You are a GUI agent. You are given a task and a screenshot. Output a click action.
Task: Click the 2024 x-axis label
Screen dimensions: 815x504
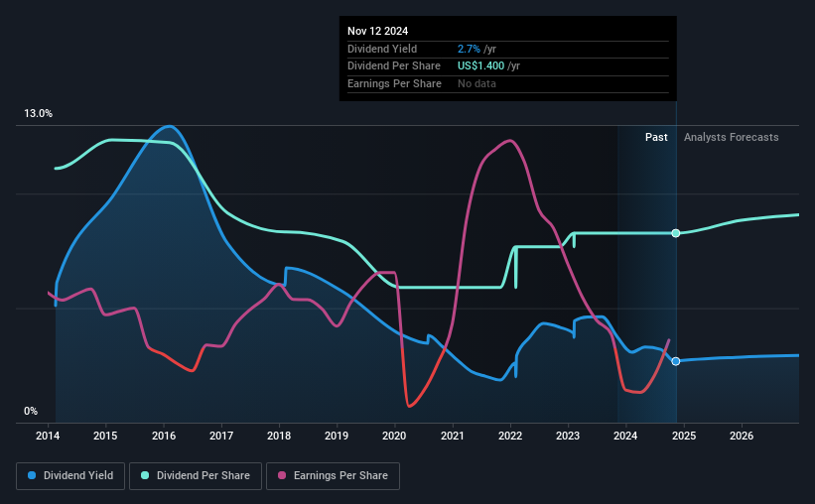625,436
